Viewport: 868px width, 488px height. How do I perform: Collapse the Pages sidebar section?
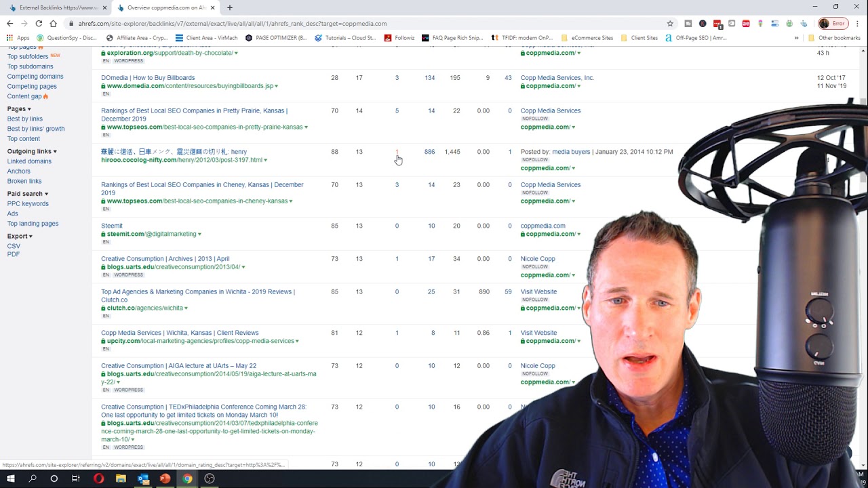pyautogui.click(x=19, y=109)
